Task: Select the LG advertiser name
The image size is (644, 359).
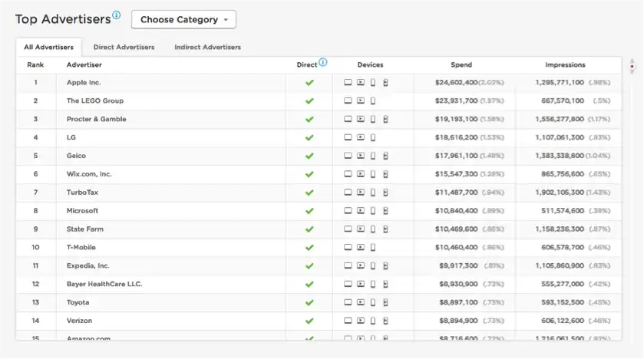Action: [x=71, y=137]
